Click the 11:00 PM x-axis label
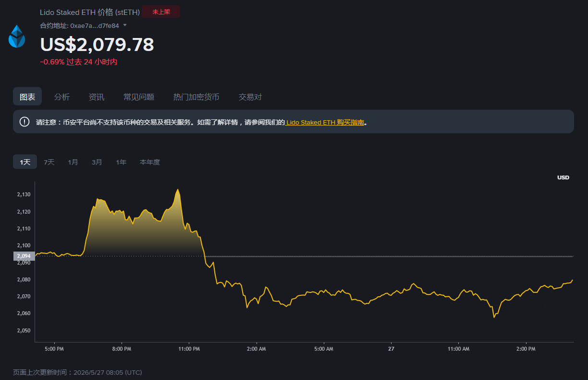The image size is (588, 380). pos(189,349)
